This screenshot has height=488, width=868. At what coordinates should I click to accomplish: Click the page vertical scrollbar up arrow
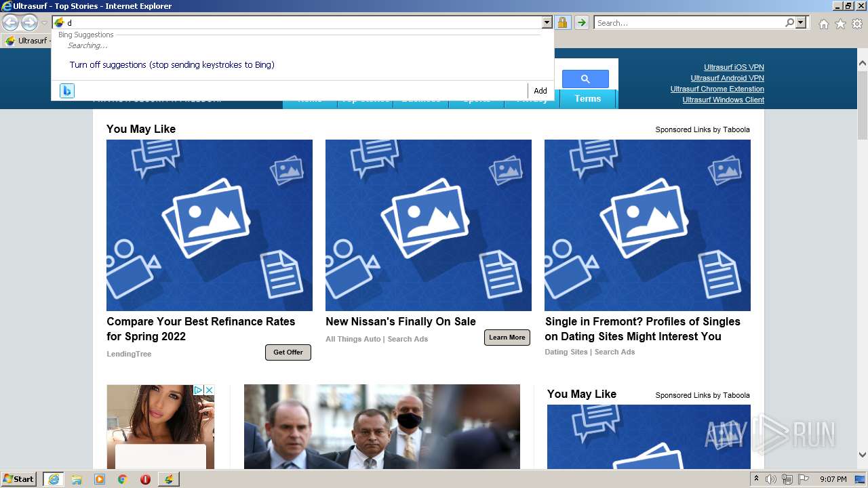point(862,63)
